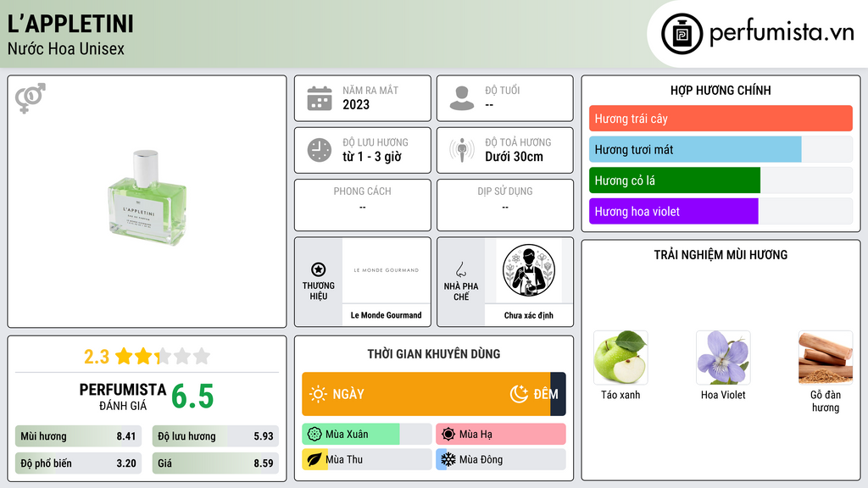Click the snowflake icon for Mùa Đông

(448, 459)
